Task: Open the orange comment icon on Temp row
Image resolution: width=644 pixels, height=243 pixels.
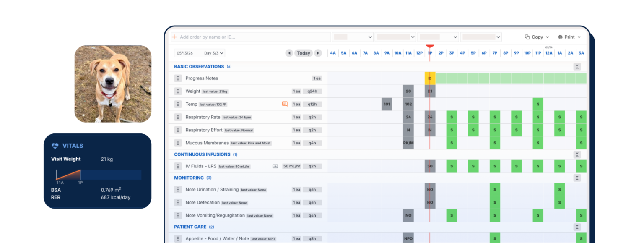Action: tap(285, 104)
